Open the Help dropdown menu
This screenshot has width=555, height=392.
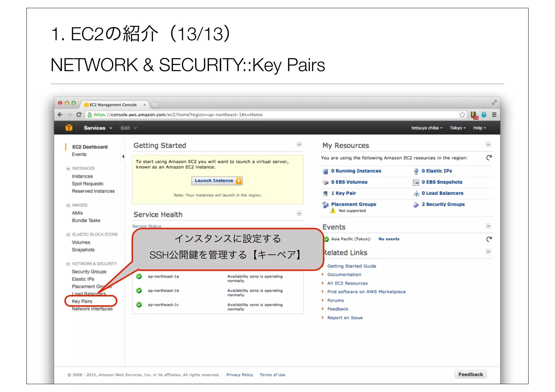point(479,128)
